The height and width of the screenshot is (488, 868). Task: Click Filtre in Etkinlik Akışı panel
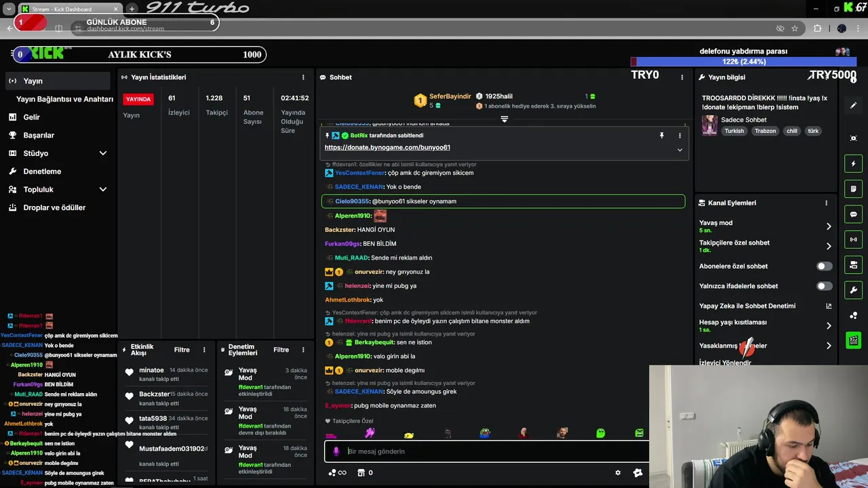(182, 350)
